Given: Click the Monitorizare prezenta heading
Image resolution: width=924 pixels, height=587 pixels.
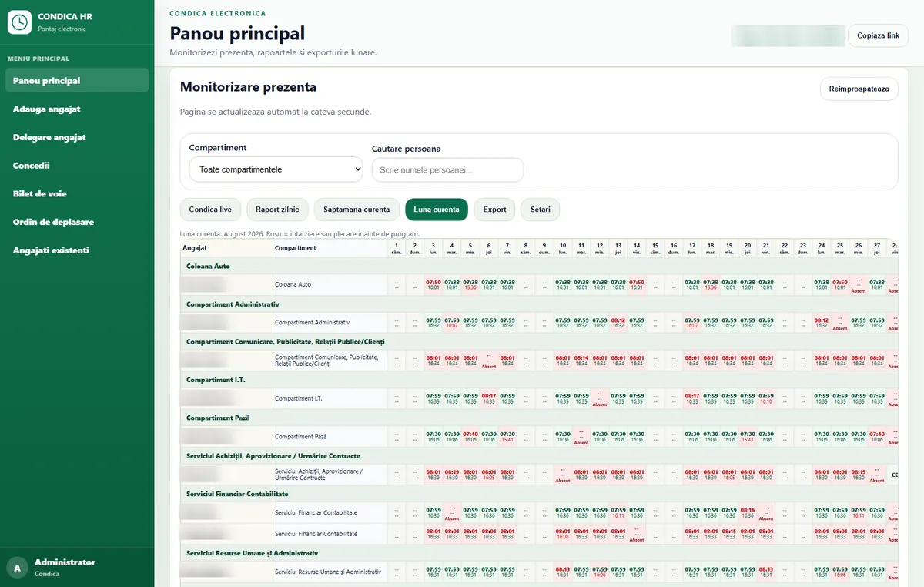Looking at the screenshot, I should coord(248,87).
